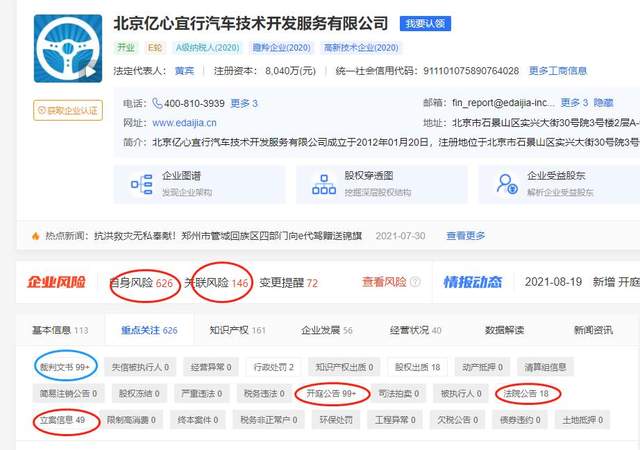
Task: Show more emails 更多 3
Action: 574,102
